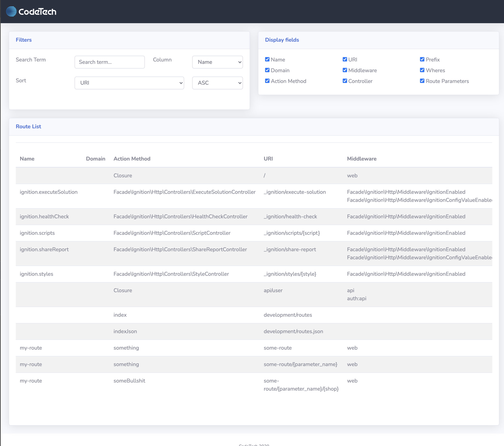This screenshot has width=504, height=446.
Task: Disable the Prefix display field checkbox
Action: [x=422, y=59]
